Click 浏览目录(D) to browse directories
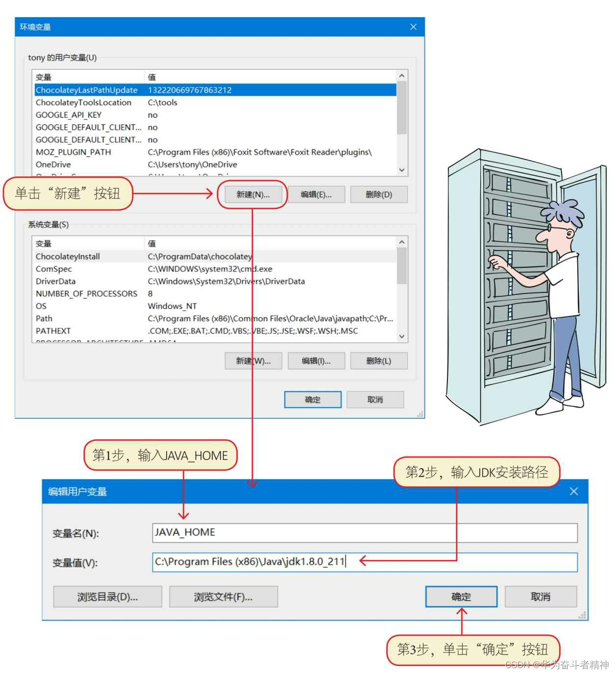This screenshot has height=674, width=616. (107, 597)
